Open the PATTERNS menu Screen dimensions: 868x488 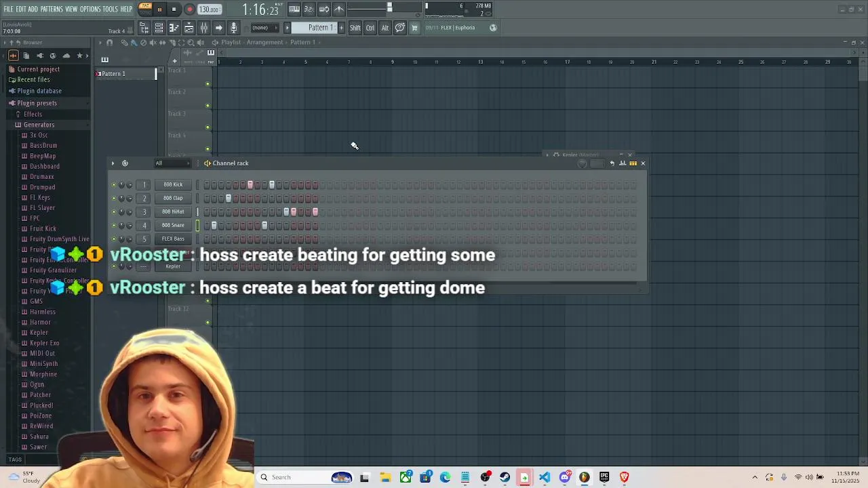[52, 9]
